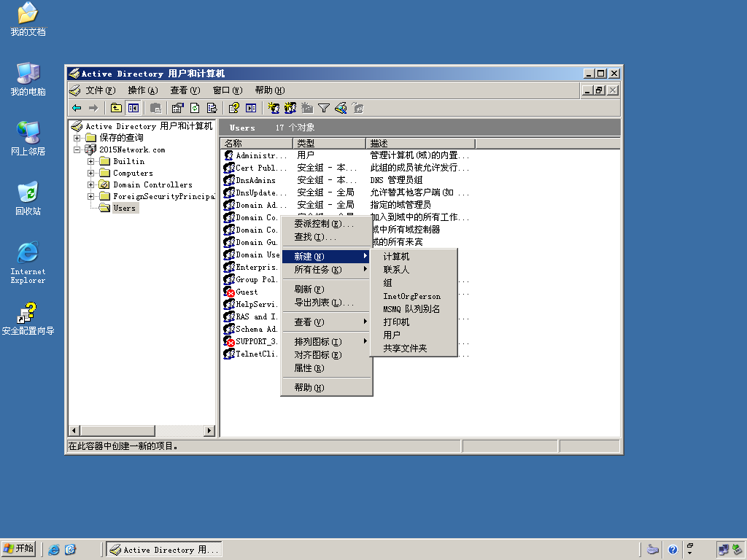Expand the 保存的查询 tree node
The width and height of the screenshot is (747, 560).
click(x=77, y=138)
